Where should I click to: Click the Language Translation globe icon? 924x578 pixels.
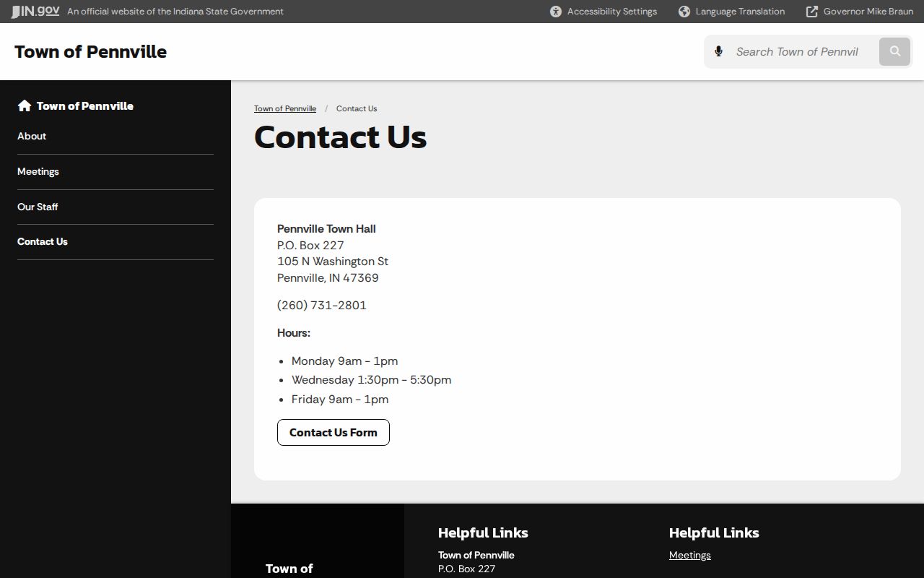684,12
